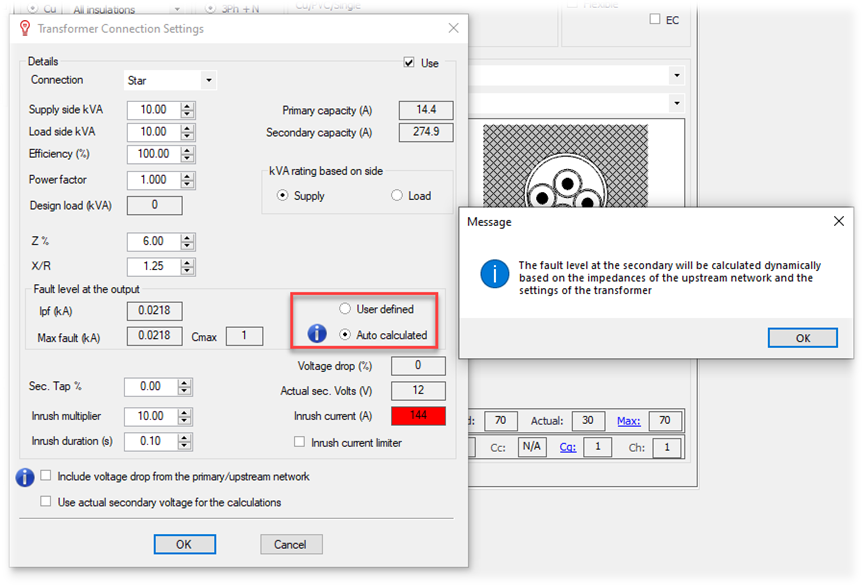Click the Cg: link in the background window
Viewport: 864px width, 588px height.
tap(568, 447)
